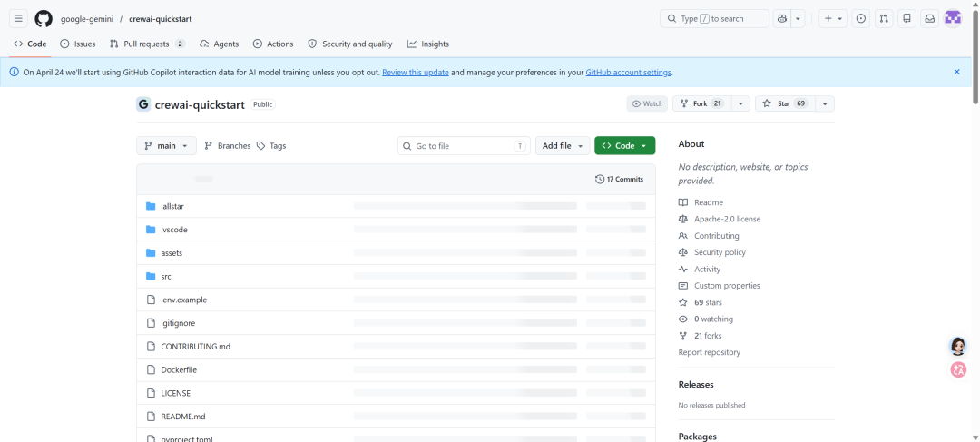View the 21 forks link
Viewport: 980px width, 442px height.
pos(701,336)
